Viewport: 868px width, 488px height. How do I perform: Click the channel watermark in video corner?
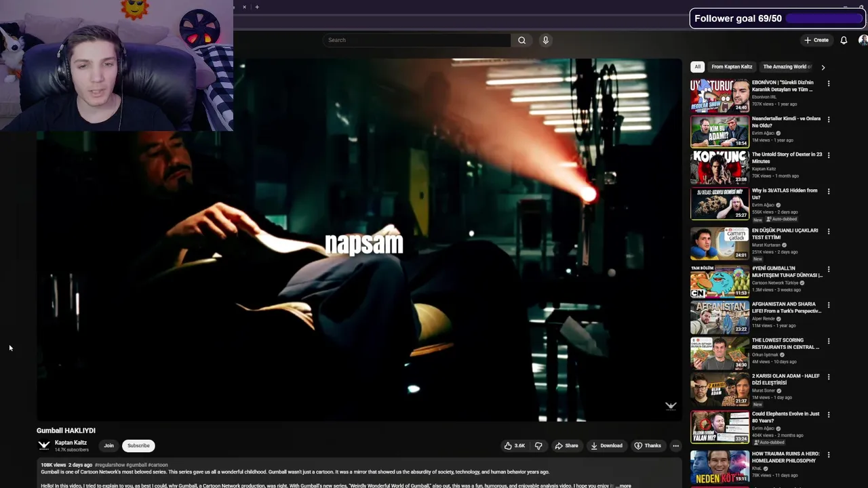(x=671, y=406)
